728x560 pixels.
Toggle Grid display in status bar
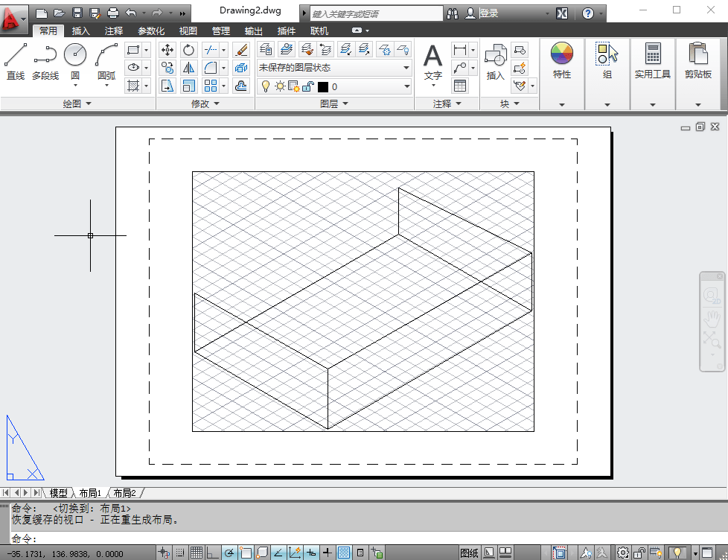197,553
